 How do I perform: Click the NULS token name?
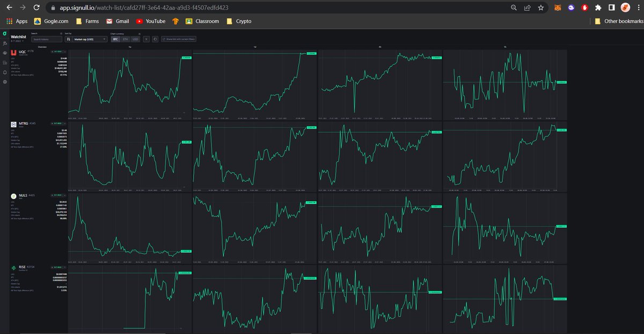23,195
